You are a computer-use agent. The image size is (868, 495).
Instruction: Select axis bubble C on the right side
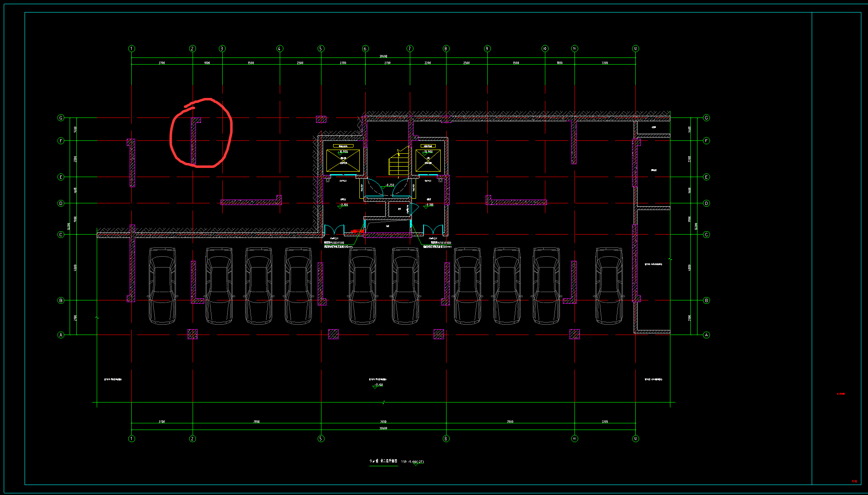[x=706, y=235]
